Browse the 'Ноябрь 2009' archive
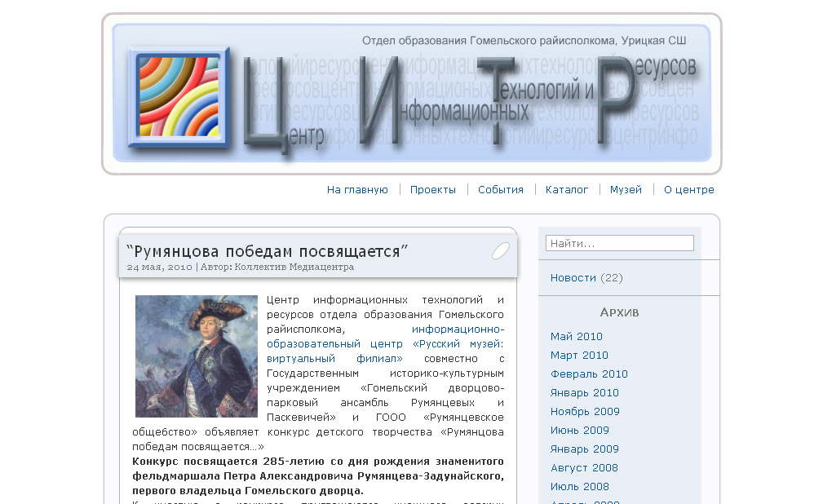This screenshot has height=504, width=823. [x=585, y=412]
